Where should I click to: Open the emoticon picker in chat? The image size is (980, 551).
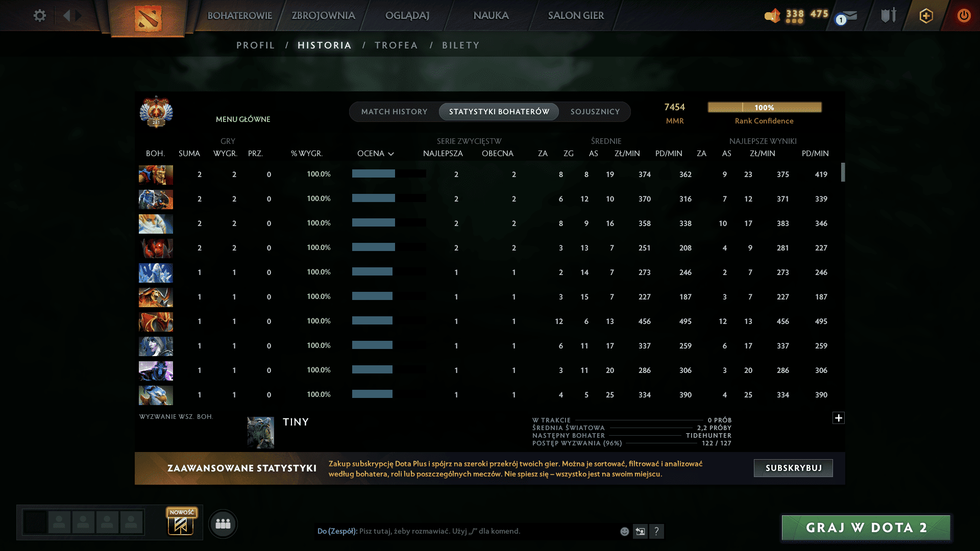(x=624, y=531)
